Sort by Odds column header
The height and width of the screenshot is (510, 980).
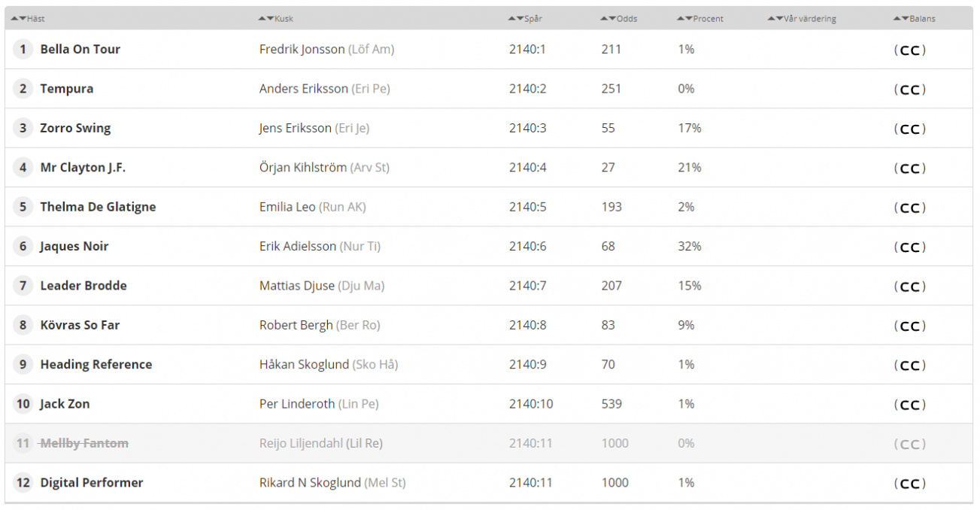(x=618, y=19)
